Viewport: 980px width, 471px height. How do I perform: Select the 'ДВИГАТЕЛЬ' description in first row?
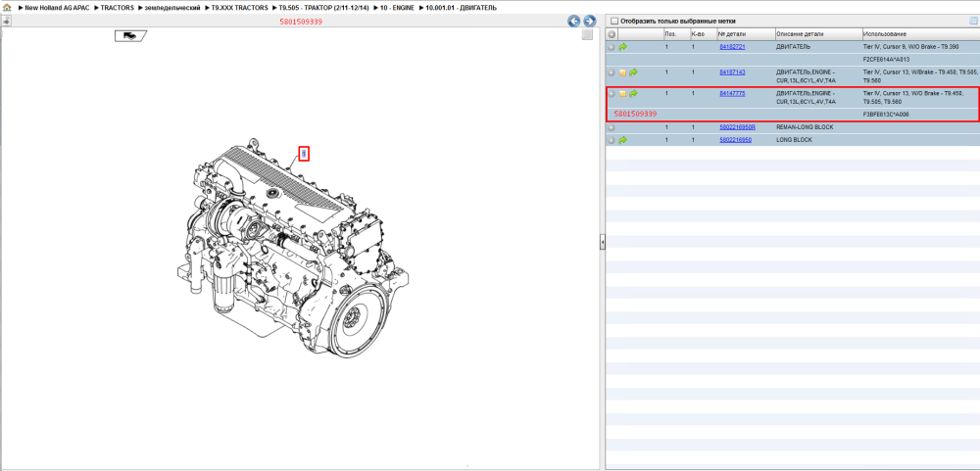click(793, 47)
